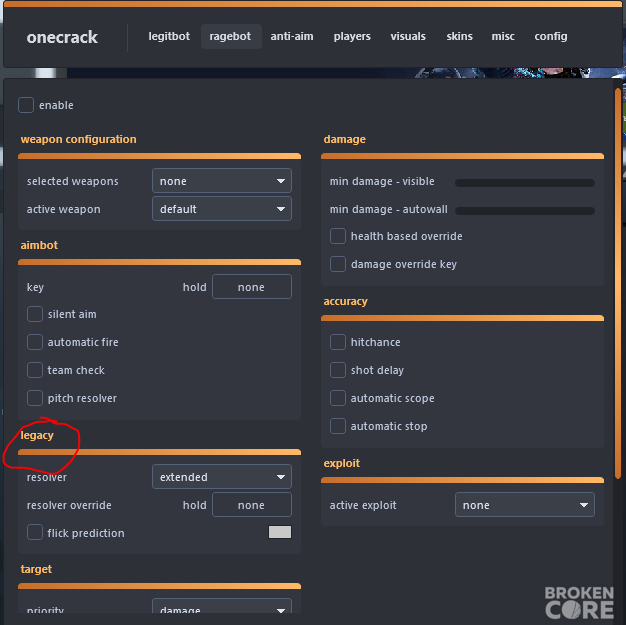Viewport: 626px width, 625px height.
Task: Toggle automatic scope checkbox
Action: click(x=338, y=398)
